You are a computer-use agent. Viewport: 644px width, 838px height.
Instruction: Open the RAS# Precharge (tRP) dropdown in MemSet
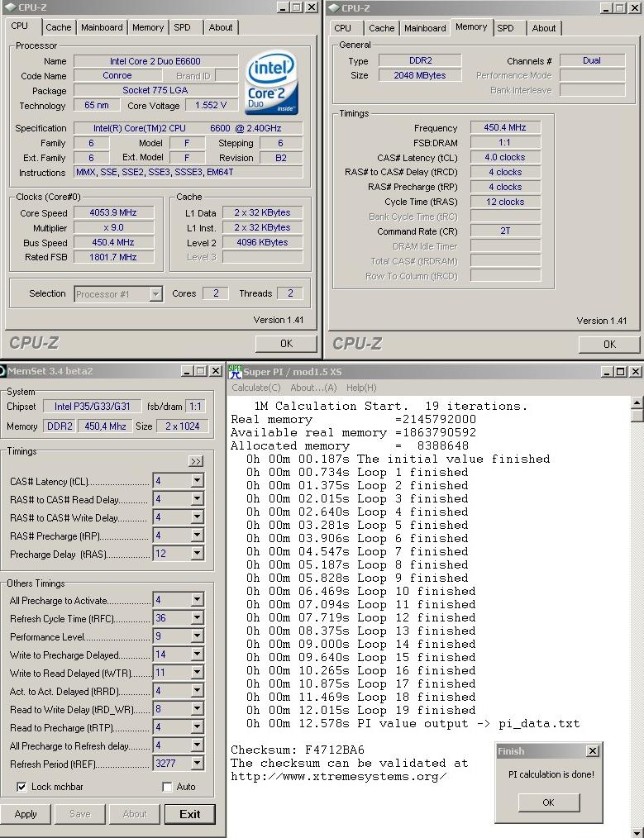coord(198,536)
